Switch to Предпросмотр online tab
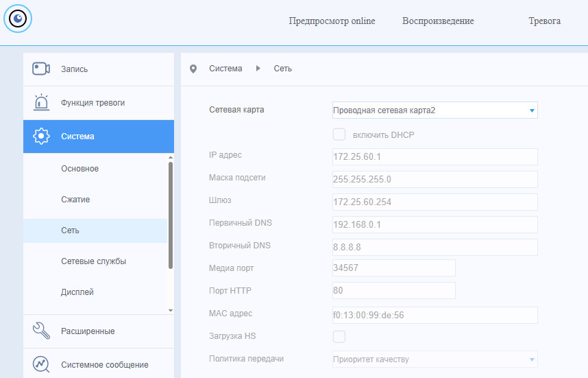 pos(332,21)
